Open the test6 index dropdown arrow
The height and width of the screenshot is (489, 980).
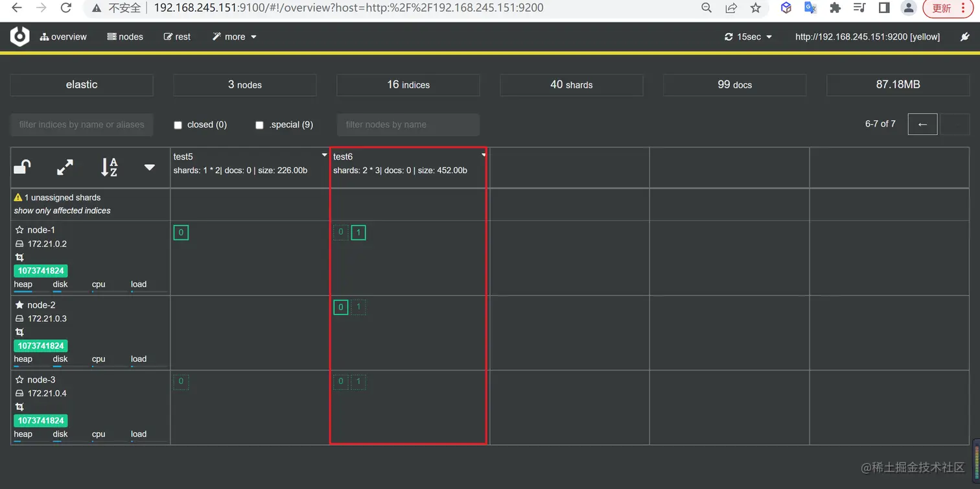pyautogui.click(x=484, y=156)
